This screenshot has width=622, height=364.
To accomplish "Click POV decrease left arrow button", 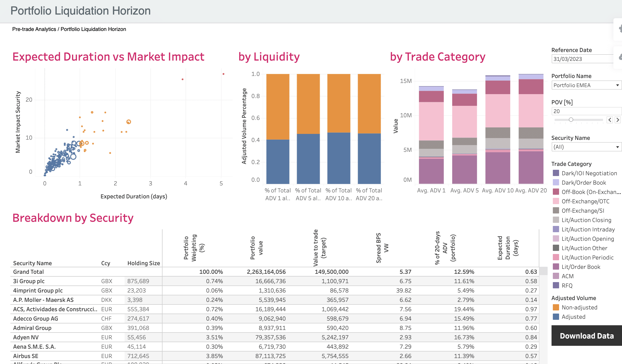I will tap(610, 120).
